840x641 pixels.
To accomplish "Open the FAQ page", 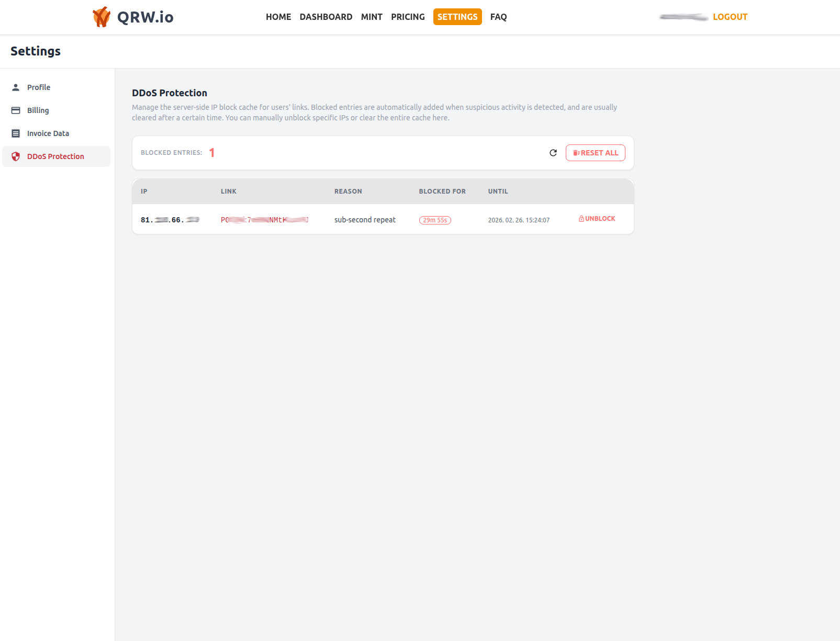I will tap(498, 17).
